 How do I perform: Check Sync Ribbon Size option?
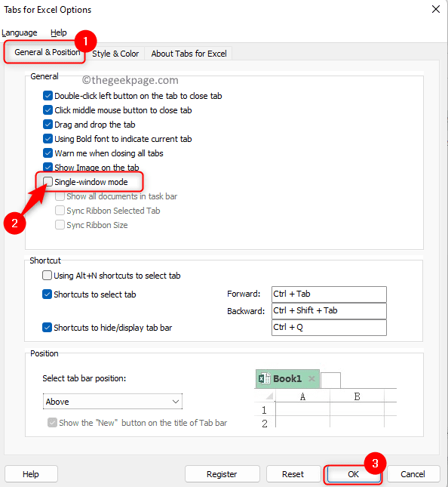(x=60, y=224)
